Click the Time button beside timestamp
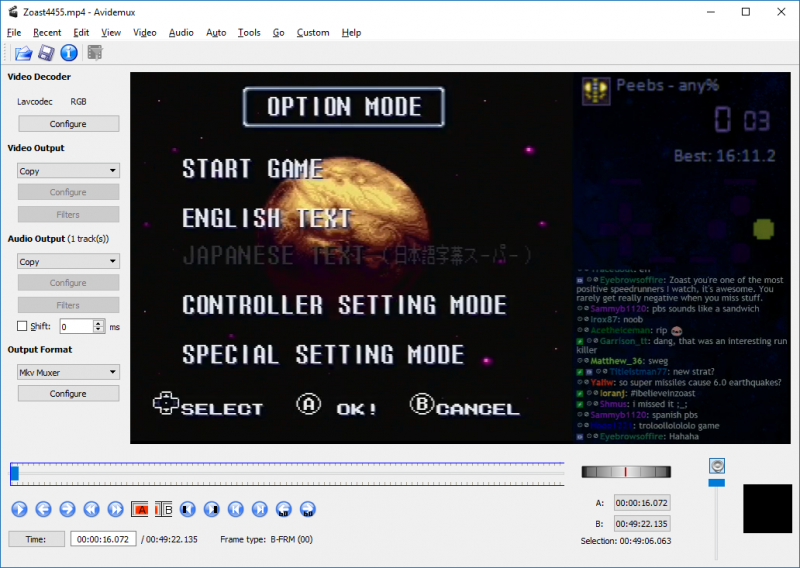 point(36,539)
